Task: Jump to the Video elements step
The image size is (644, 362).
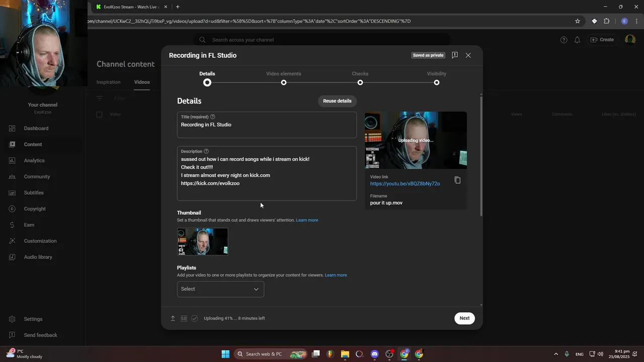Action: pyautogui.click(x=284, y=78)
